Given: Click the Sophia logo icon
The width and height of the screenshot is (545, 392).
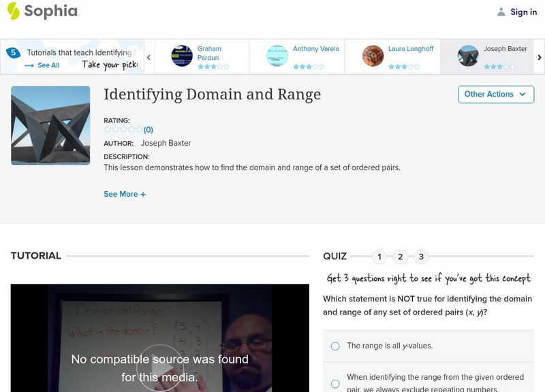Looking at the screenshot, I should point(13,11).
